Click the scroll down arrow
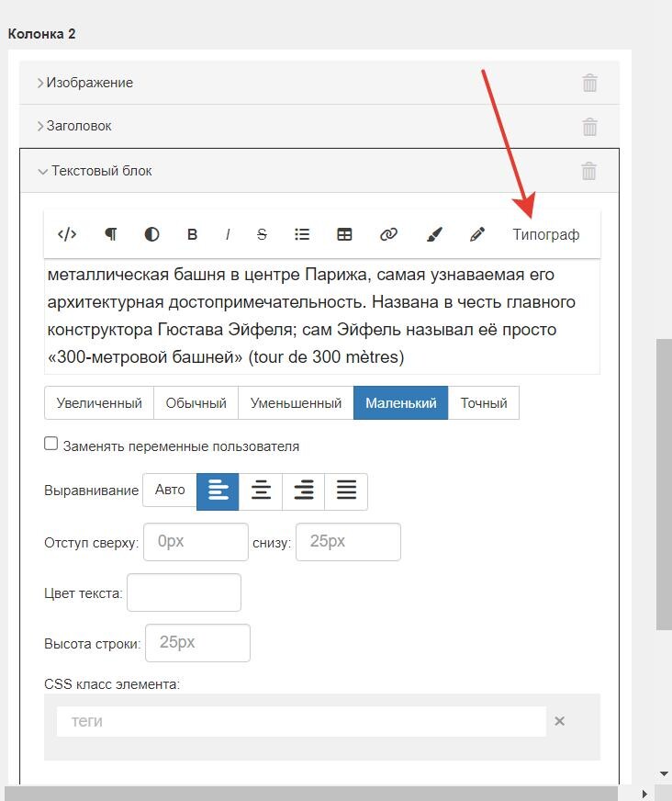The width and height of the screenshot is (672, 801). (x=664, y=774)
